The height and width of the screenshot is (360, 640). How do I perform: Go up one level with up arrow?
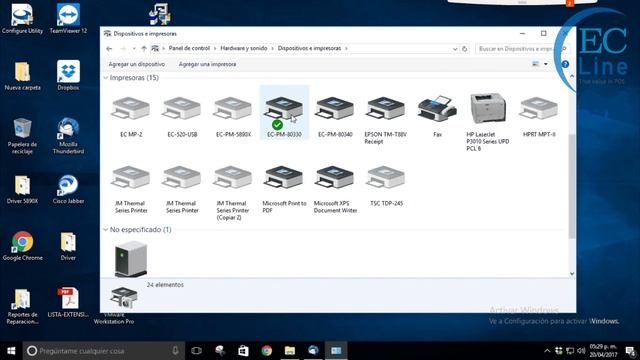144,49
